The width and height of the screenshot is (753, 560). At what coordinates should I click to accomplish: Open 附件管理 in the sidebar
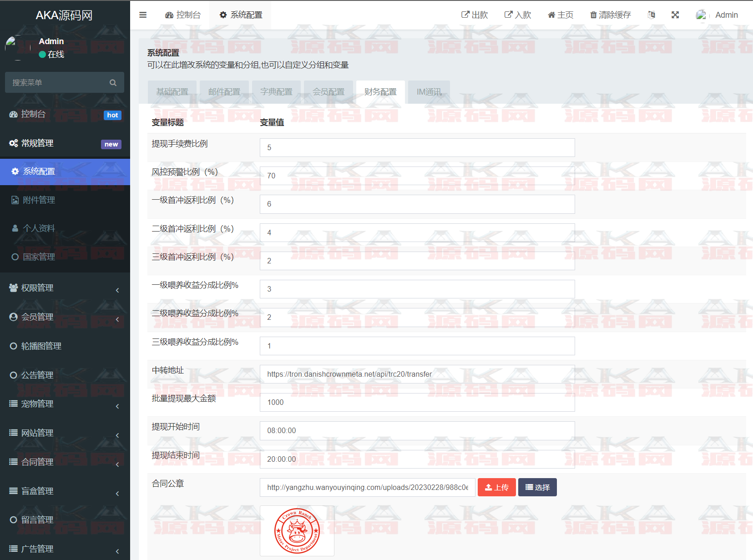[39, 200]
